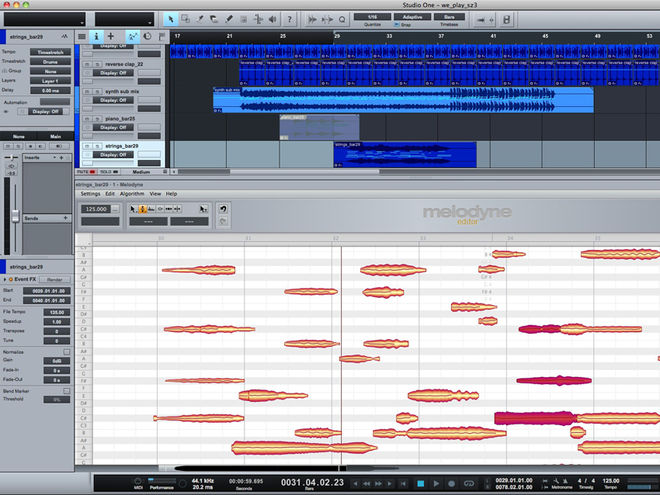660x495 pixels.
Task: Solo the synth sub mix track
Action: 97,91
